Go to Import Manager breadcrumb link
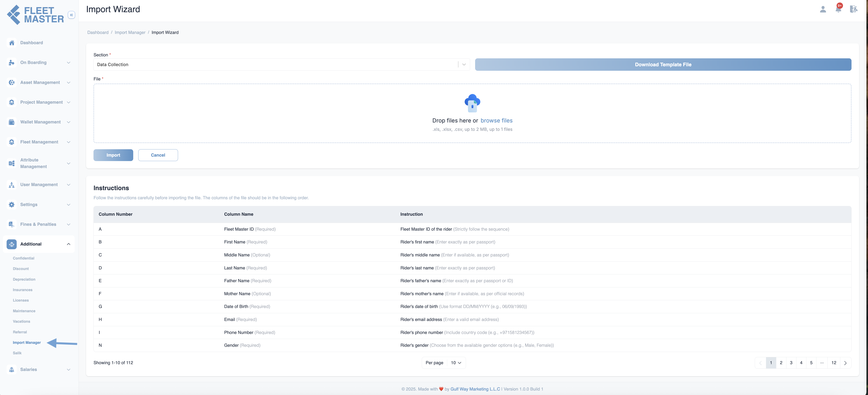Image resolution: width=868 pixels, height=395 pixels. coord(130,33)
